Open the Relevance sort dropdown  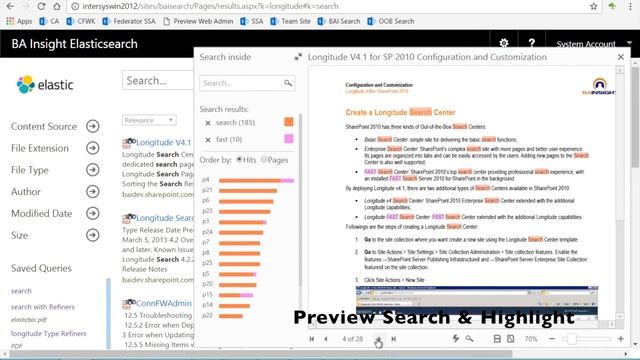click(149, 120)
